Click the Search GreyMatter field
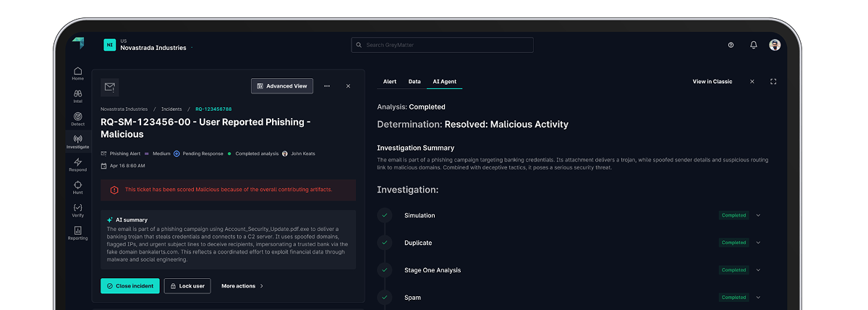868x310 pixels. tap(442, 45)
